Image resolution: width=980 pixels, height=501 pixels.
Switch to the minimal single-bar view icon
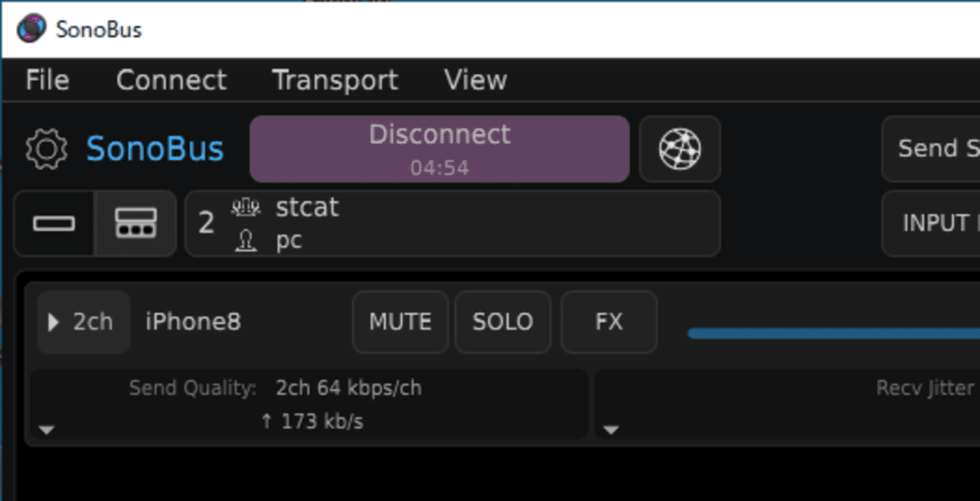54,223
